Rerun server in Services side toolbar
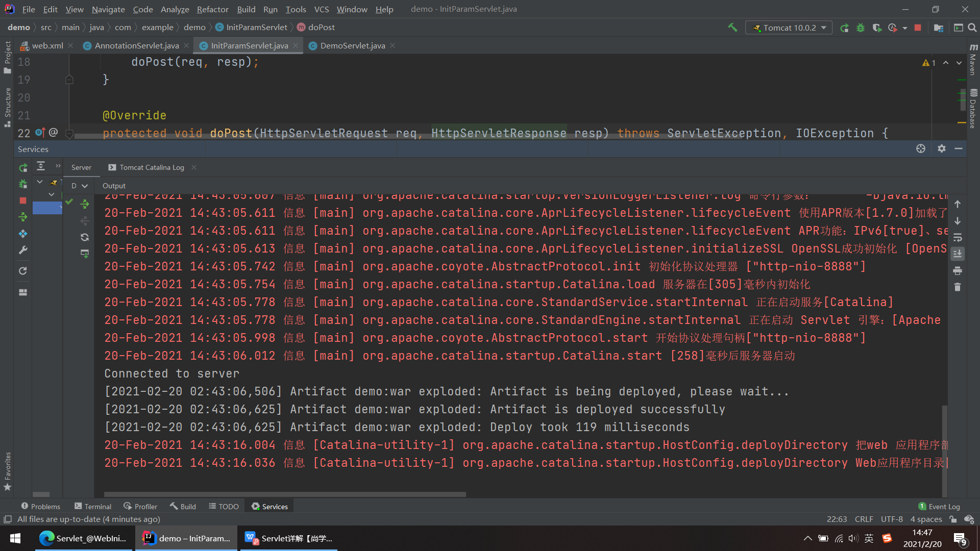 (x=23, y=167)
